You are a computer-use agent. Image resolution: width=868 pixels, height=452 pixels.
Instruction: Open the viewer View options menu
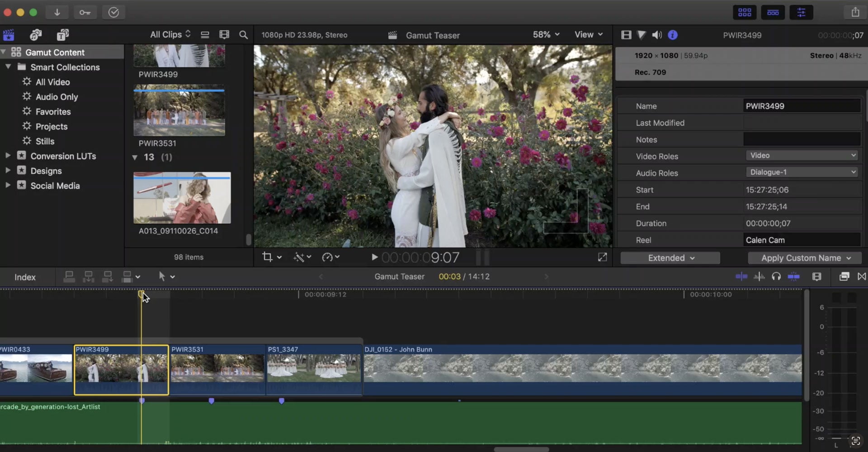pos(589,34)
